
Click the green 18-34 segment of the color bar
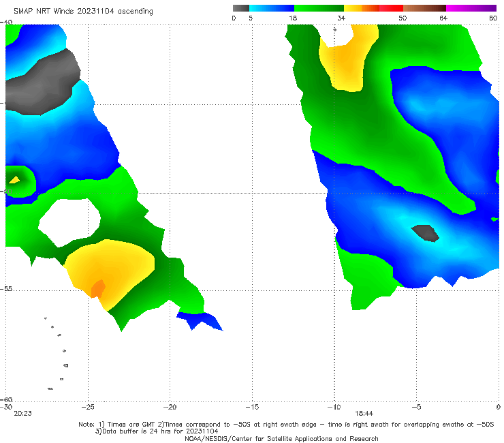click(x=319, y=8)
